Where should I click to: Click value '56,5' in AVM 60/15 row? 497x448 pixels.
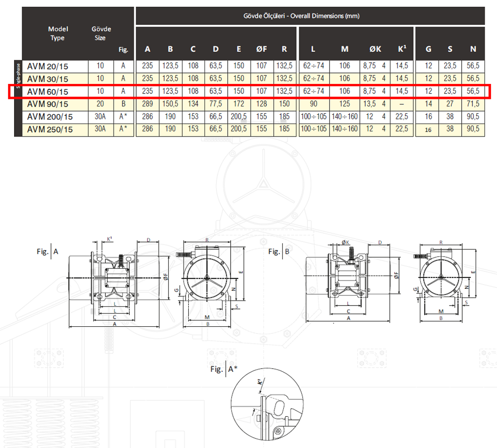[473, 91]
